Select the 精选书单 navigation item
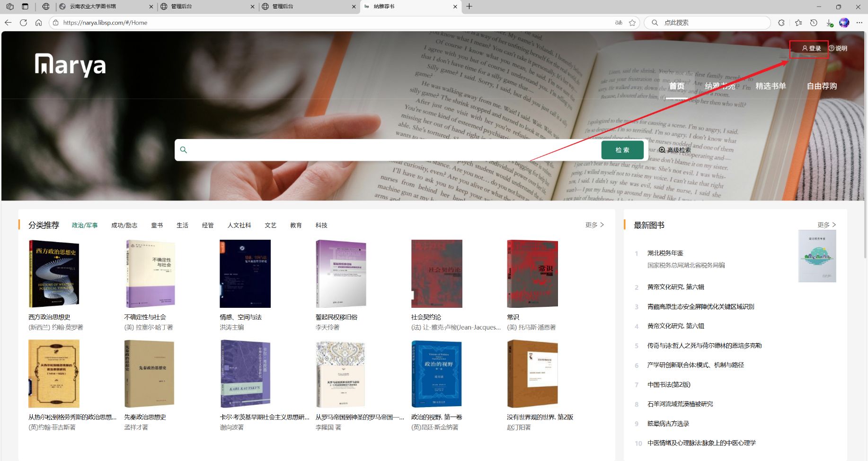Image resolution: width=868 pixels, height=461 pixels. pyautogui.click(x=771, y=86)
